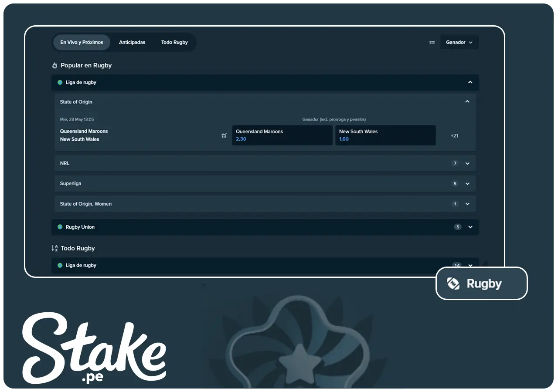558x392 pixels.
Task: Open match statistics icon for Queensland Maroons game
Action: coord(224,135)
